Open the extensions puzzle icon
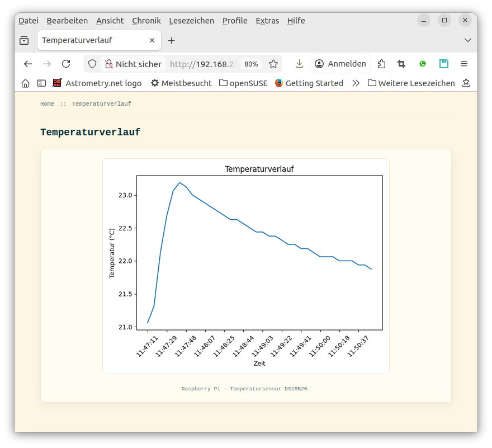 point(381,64)
